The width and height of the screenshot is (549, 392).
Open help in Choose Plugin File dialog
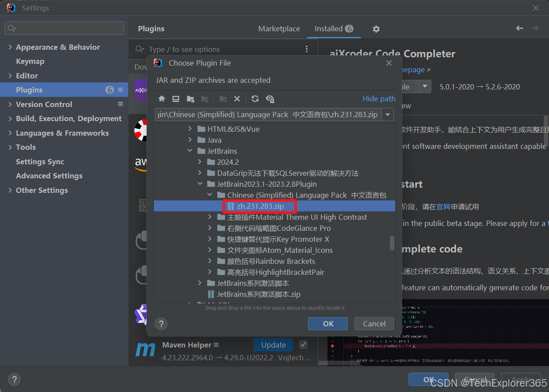pyautogui.click(x=161, y=324)
